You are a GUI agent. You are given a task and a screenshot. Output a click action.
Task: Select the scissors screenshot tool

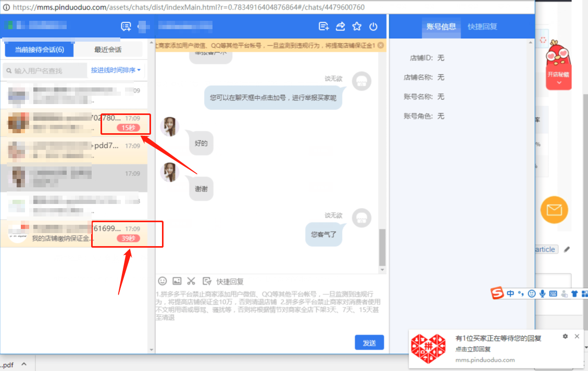pos(191,281)
